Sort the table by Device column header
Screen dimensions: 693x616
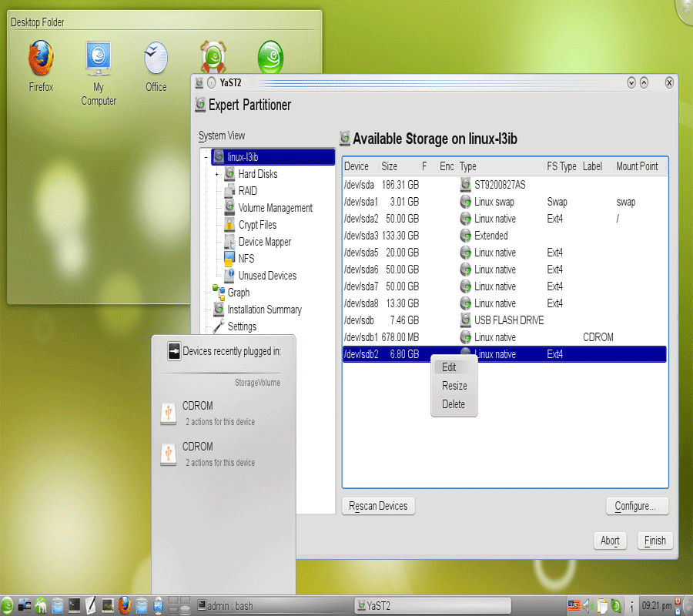(360, 166)
